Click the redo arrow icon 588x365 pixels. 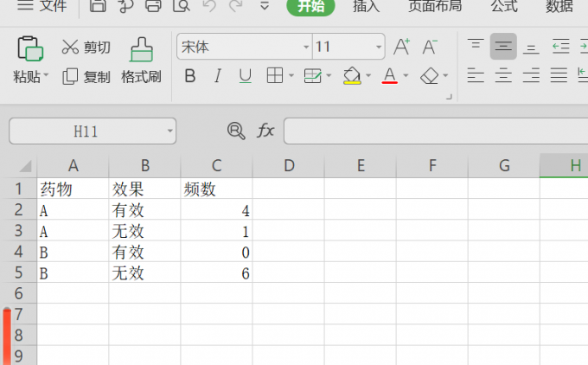click(x=236, y=5)
